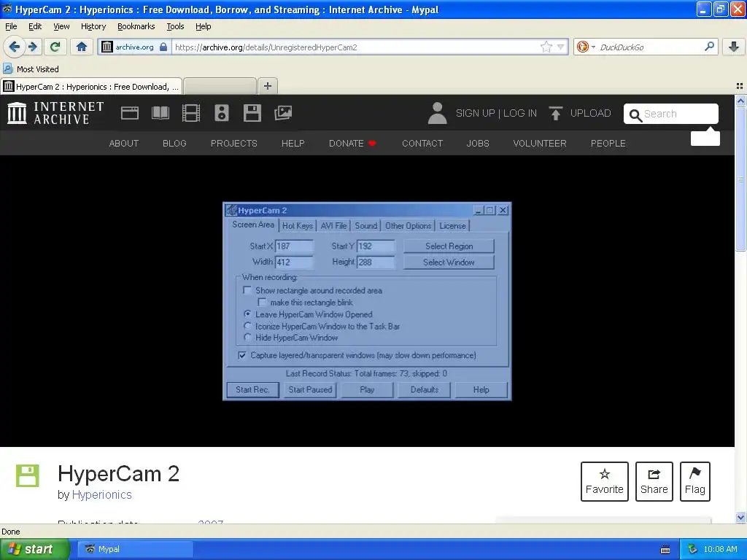This screenshot has height=560, width=747.
Task: Open the Images icon in Archive navbar
Action: tap(283, 113)
